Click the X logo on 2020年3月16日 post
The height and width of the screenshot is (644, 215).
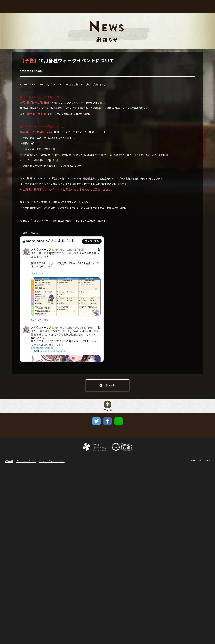pos(99,328)
